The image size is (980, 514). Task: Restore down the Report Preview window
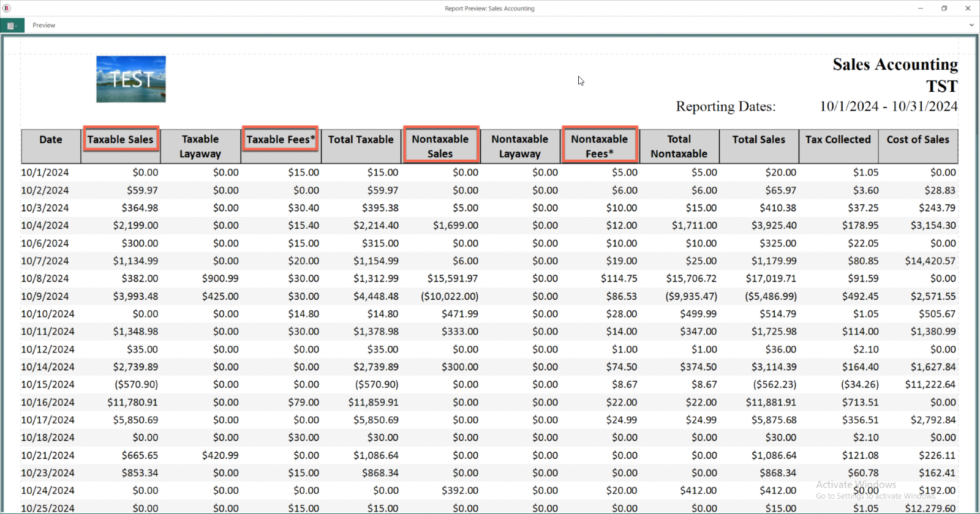[944, 8]
